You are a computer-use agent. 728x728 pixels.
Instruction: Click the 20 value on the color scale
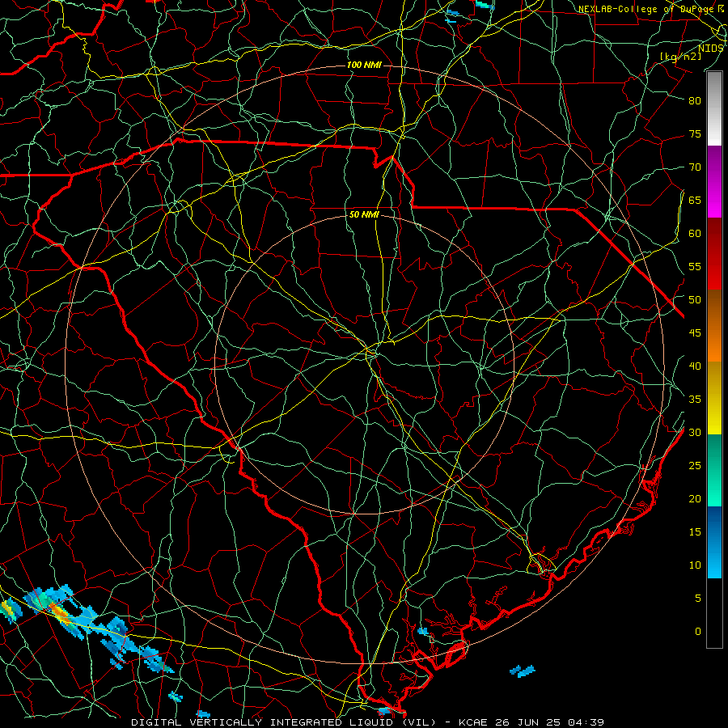[x=695, y=499]
